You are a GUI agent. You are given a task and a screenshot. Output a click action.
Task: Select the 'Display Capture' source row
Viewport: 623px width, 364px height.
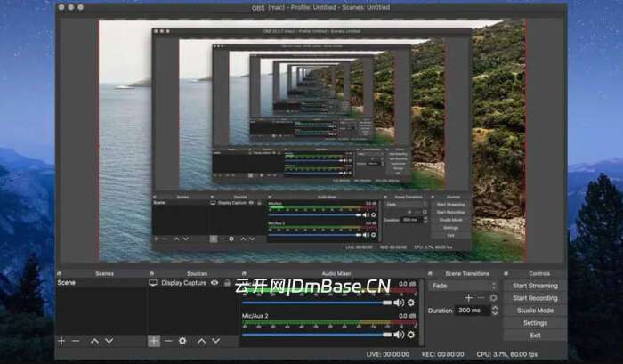click(193, 283)
